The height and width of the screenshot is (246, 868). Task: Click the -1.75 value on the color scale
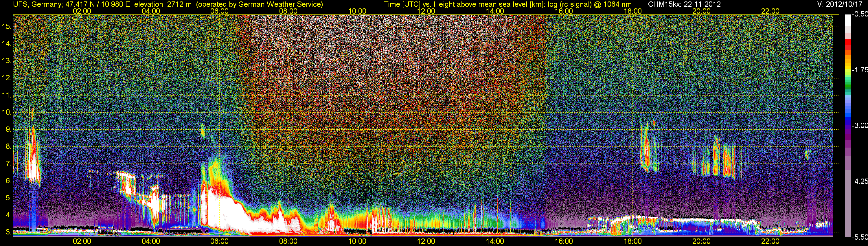[x=860, y=70]
